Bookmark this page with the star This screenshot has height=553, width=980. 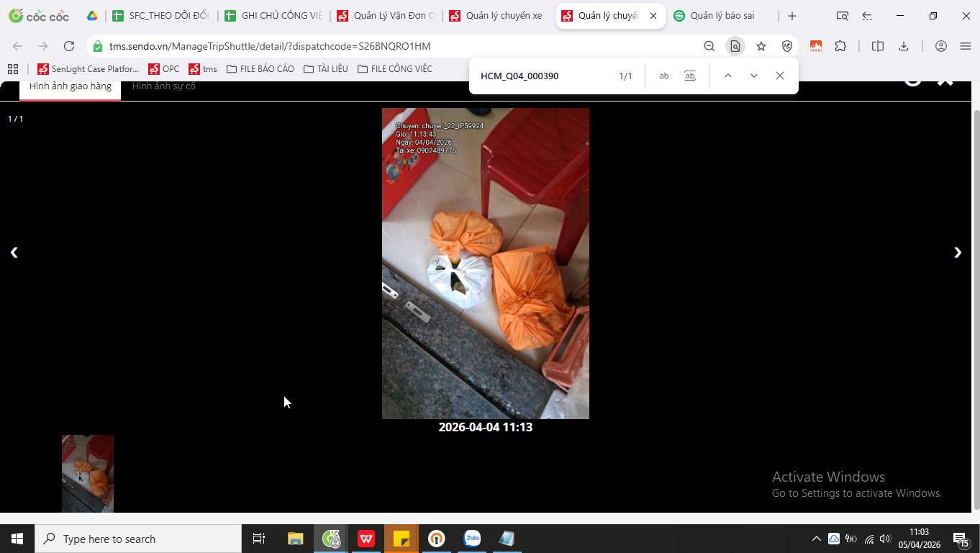[x=761, y=46]
